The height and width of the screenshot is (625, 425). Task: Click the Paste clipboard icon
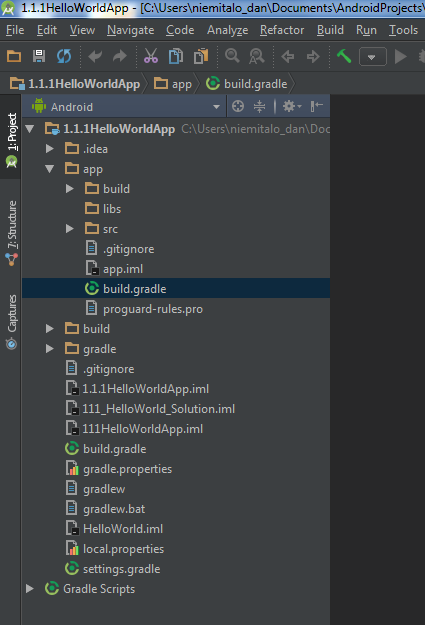pyautogui.click(x=201, y=56)
